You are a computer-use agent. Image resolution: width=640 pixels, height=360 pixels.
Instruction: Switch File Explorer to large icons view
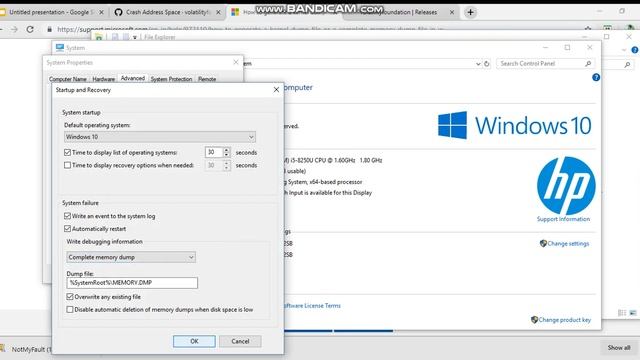click(633, 313)
